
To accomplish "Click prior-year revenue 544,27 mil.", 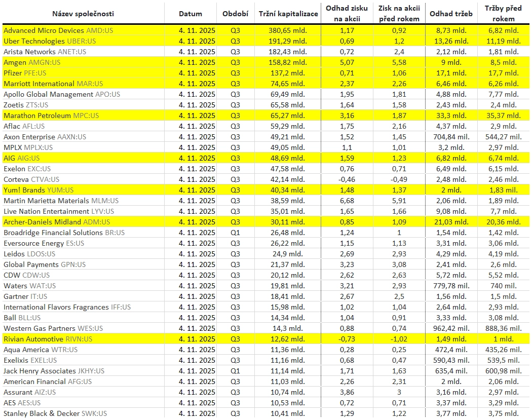I will click(503, 137).
